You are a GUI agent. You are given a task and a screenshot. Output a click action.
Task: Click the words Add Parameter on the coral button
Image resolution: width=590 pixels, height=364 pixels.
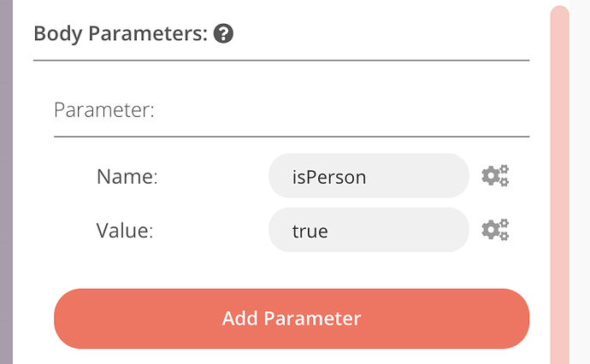(x=292, y=319)
